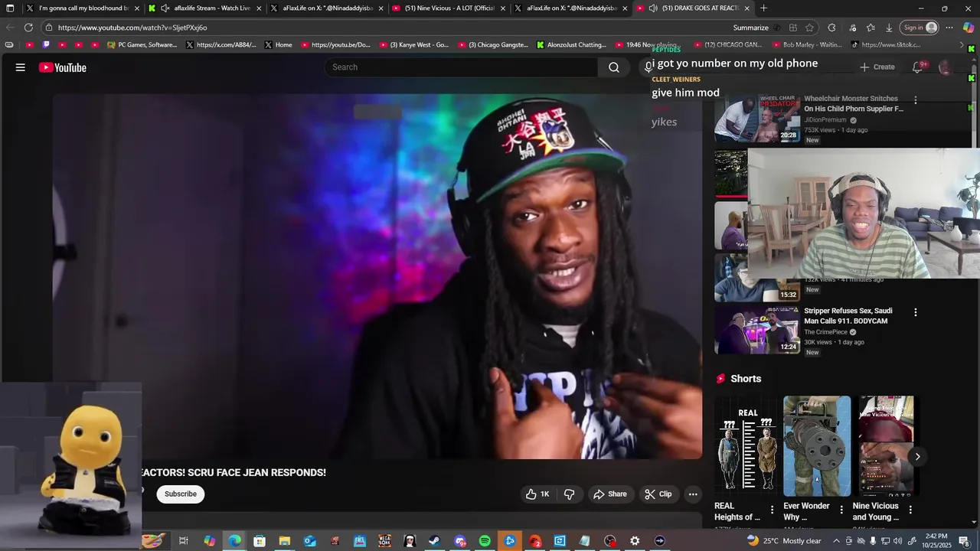
Task: Open PC Games, Software bookmark
Action: pyautogui.click(x=142, y=45)
